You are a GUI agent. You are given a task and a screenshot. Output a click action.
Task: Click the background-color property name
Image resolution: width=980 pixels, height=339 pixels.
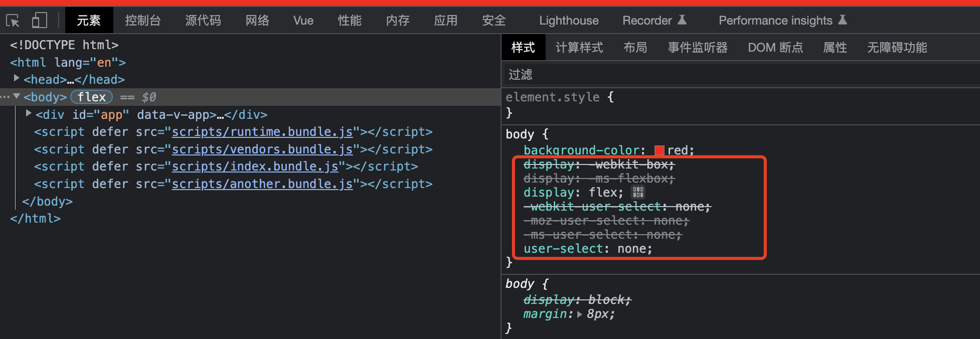[x=582, y=150]
